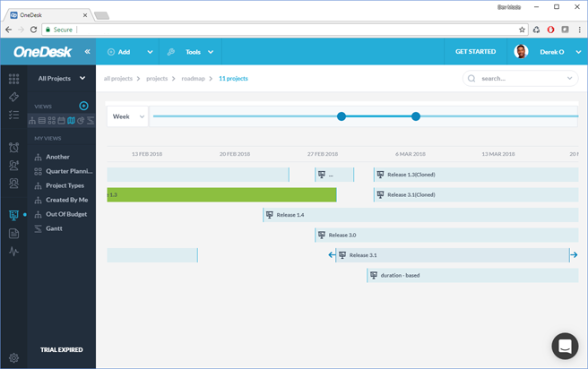
Task: Click the right arrow on Release 3.1
Action: [574, 255]
